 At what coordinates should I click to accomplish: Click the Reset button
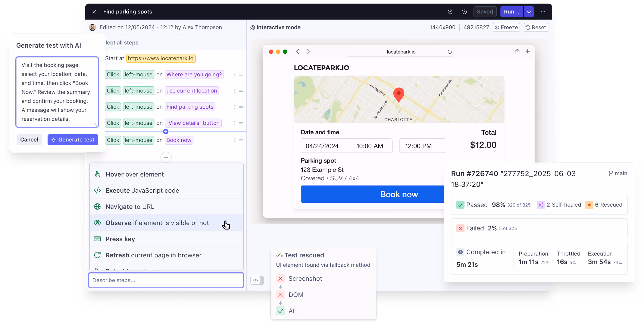(536, 27)
